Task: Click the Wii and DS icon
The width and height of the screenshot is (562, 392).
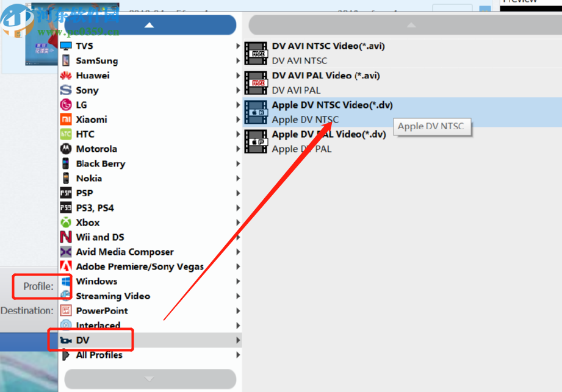Action: coord(66,237)
